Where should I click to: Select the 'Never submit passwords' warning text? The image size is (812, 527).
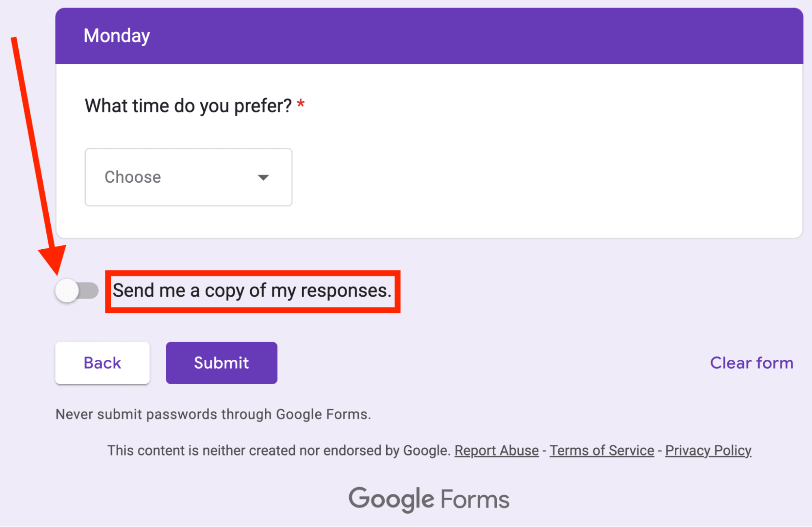tap(213, 414)
